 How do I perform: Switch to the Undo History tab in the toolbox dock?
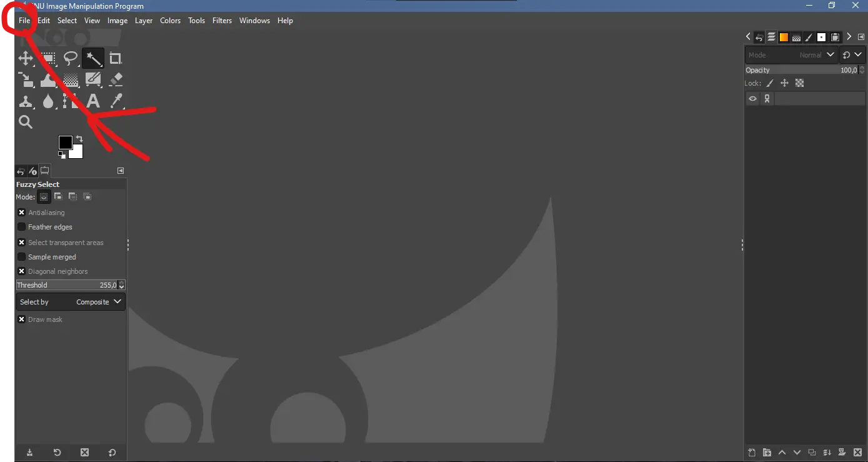pyautogui.click(x=21, y=171)
